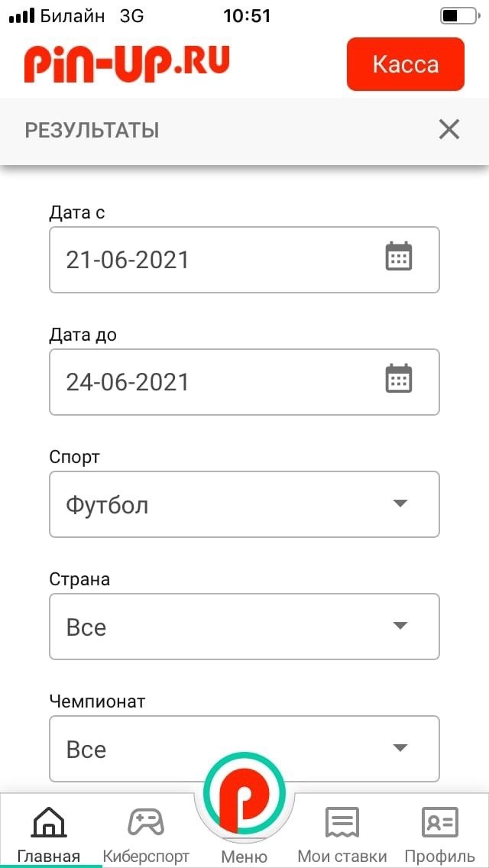Switch to the Профиль tab label
Screen dimensions: 489x868
(439, 857)
